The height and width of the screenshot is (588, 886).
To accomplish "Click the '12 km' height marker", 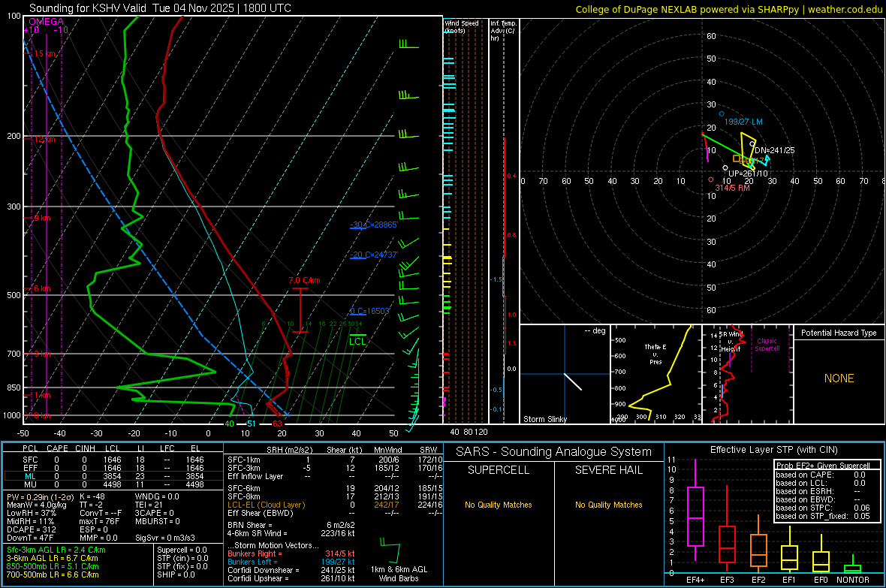I will pyautogui.click(x=44, y=139).
